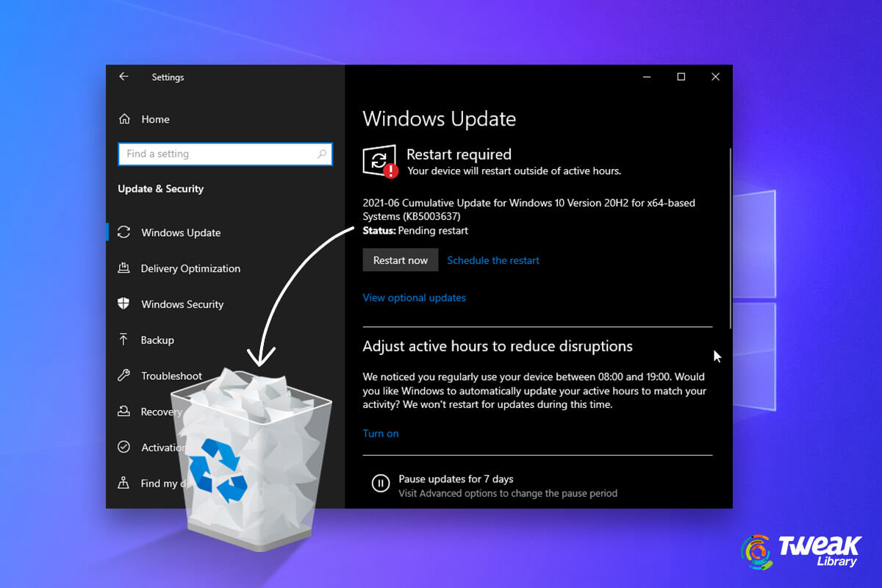882x588 pixels.
Task: Click Turn on to auto-adjust active hours
Action: [x=381, y=433]
